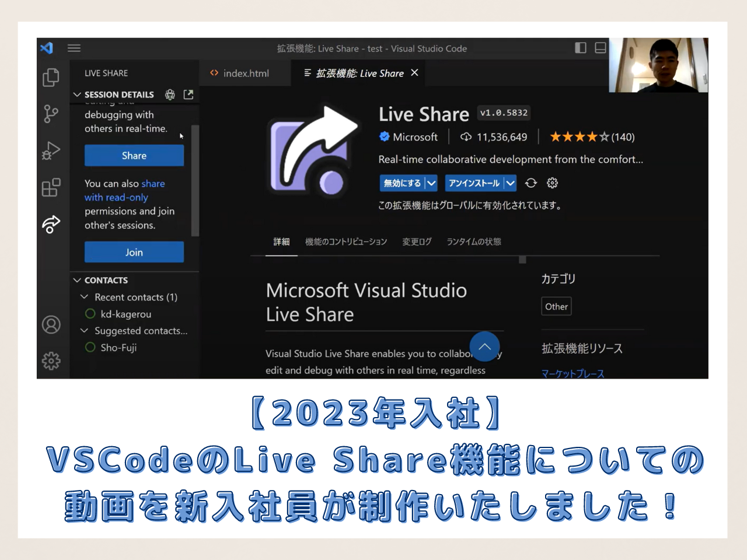Click the star rating (140)
The image size is (747, 560).
[x=592, y=136]
